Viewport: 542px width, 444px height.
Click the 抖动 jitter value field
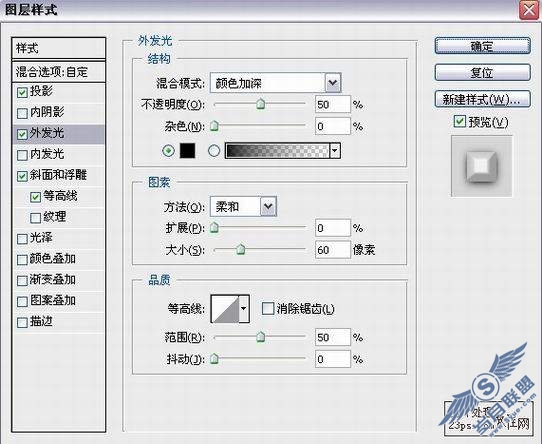click(333, 359)
